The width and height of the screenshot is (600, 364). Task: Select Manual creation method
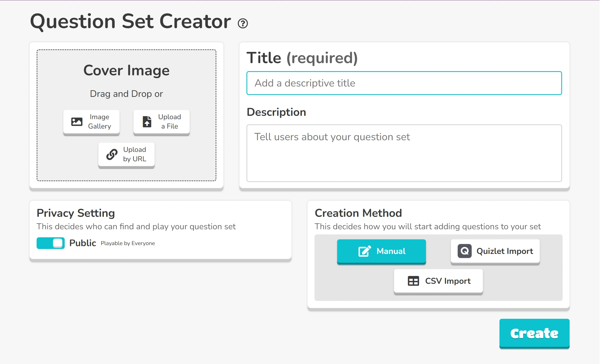point(381,251)
